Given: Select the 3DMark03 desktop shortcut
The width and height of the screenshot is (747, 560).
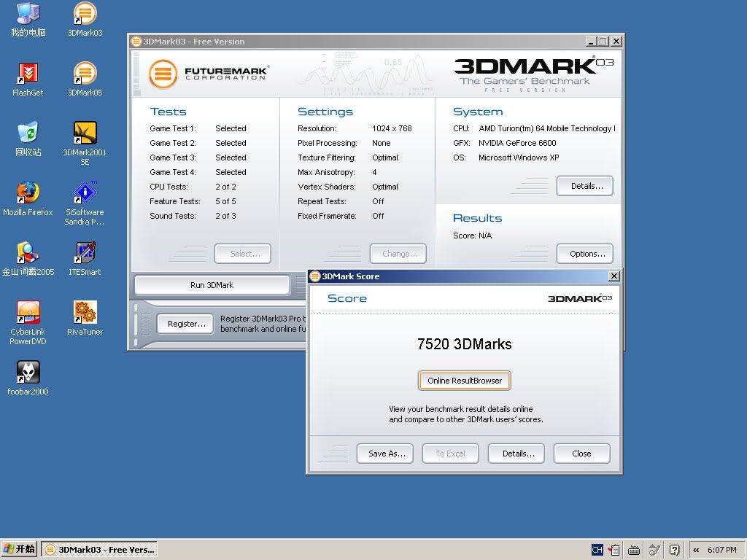Looking at the screenshot, I should coord(85,19).
